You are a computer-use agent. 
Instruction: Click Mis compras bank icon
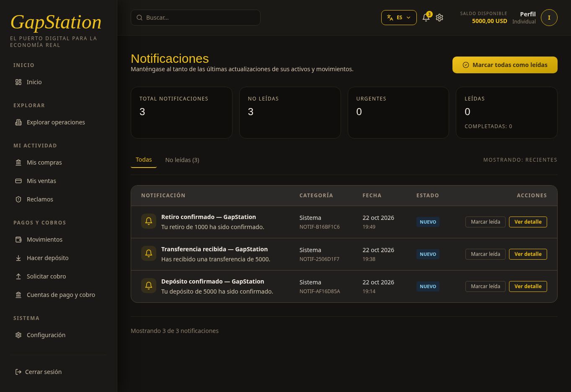coord(18,162)
